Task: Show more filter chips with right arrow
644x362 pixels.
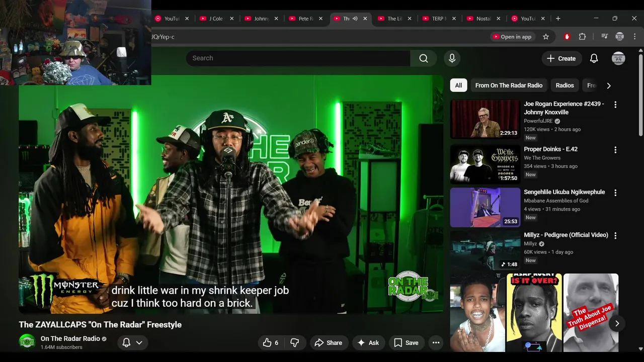Action: [608, 85]
